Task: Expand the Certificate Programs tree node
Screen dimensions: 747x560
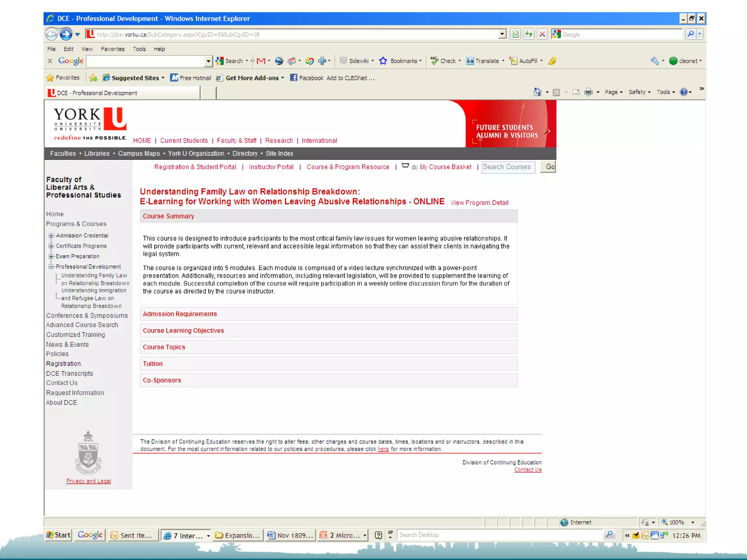Action: point(51,246)
